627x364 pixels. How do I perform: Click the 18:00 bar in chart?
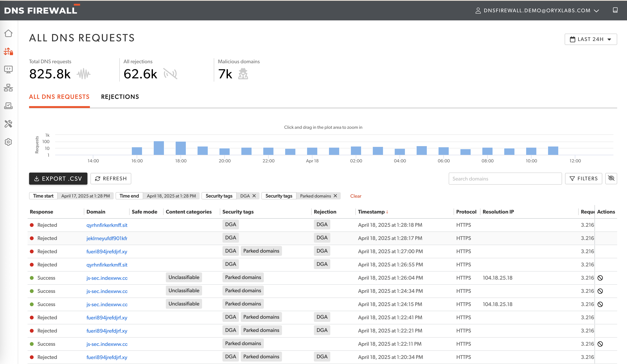coord(181,148)
